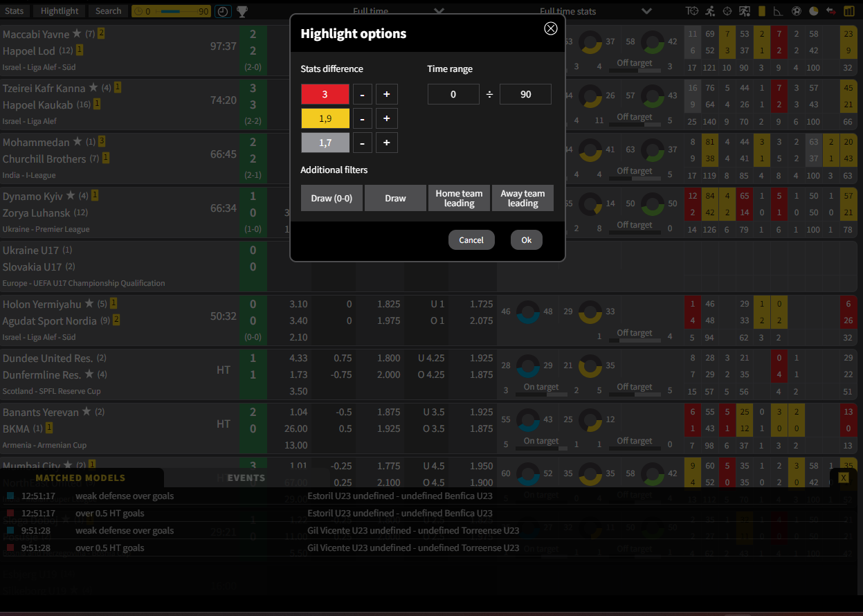The height and width of the screenshot is (616, 863).
Task: Enable the Home team leading filter
Action: [x=459, y=198]
